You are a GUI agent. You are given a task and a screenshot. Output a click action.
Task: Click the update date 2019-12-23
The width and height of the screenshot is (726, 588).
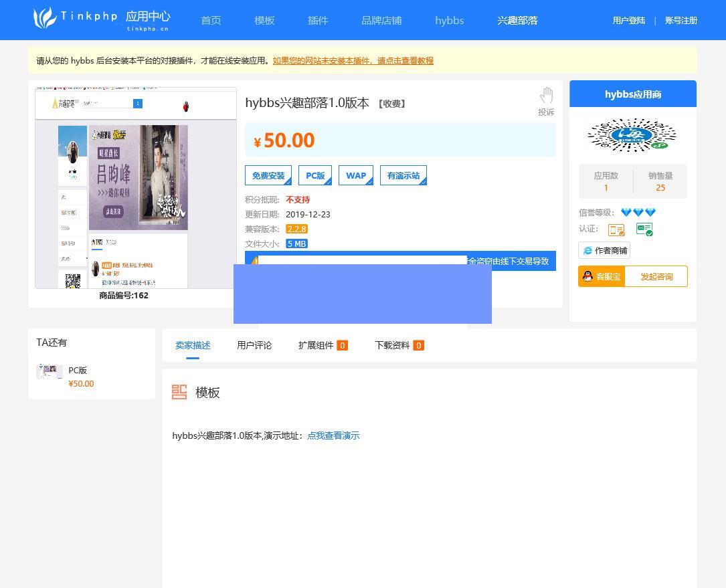pyautogui.click(x=308, y=214)
